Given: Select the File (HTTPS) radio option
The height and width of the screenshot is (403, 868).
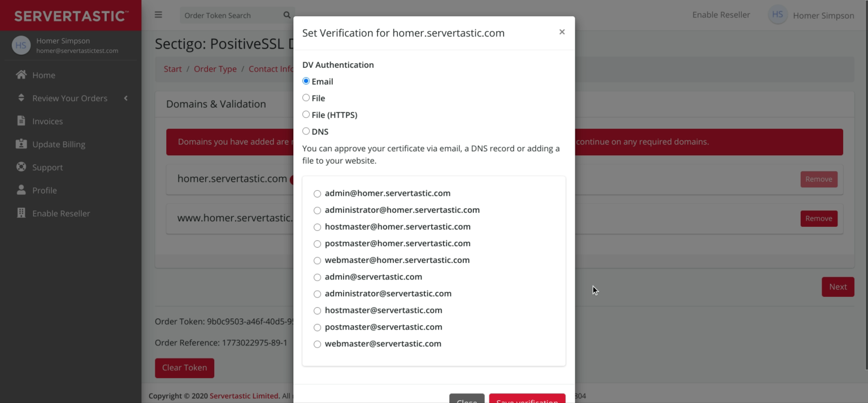Looking at the screenshot, I should (x=306, y=115).
